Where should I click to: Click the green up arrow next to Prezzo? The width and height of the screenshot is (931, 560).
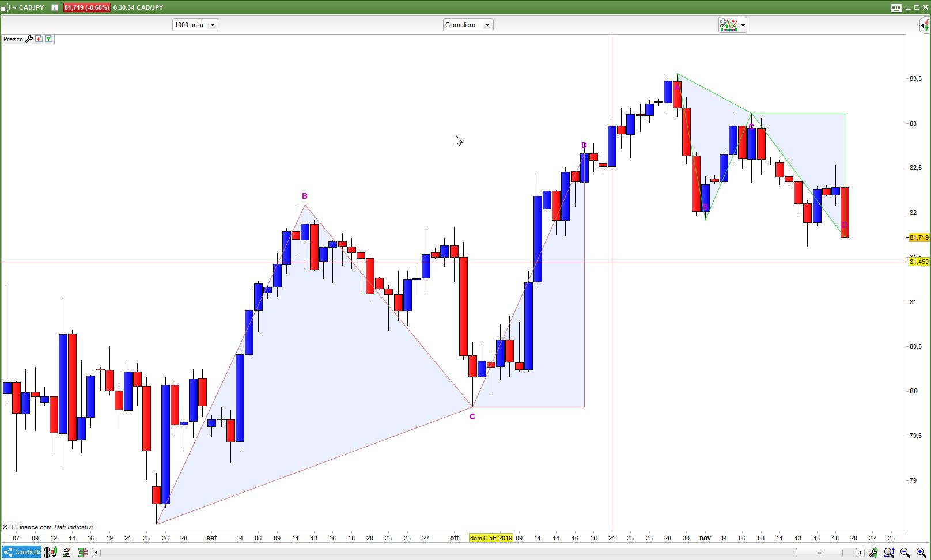48,39
